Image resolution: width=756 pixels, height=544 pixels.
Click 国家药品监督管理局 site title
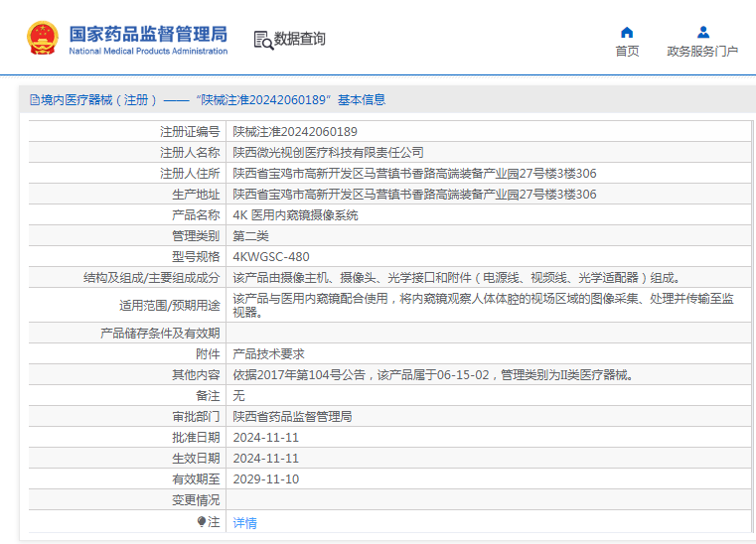tap(148, 34)
